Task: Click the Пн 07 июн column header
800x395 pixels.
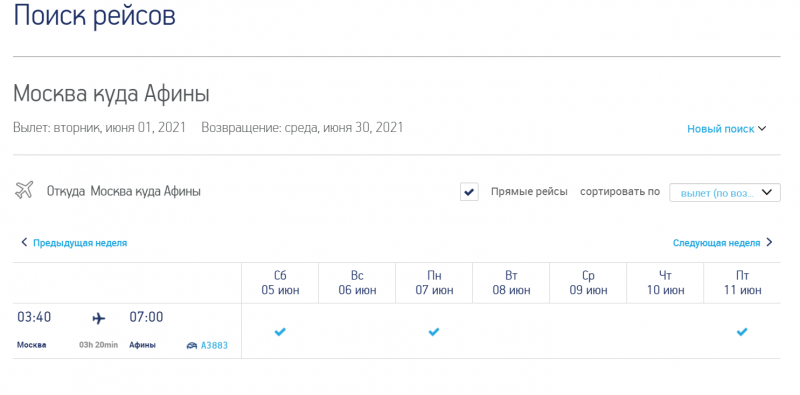Action: [x=434, y=283]
